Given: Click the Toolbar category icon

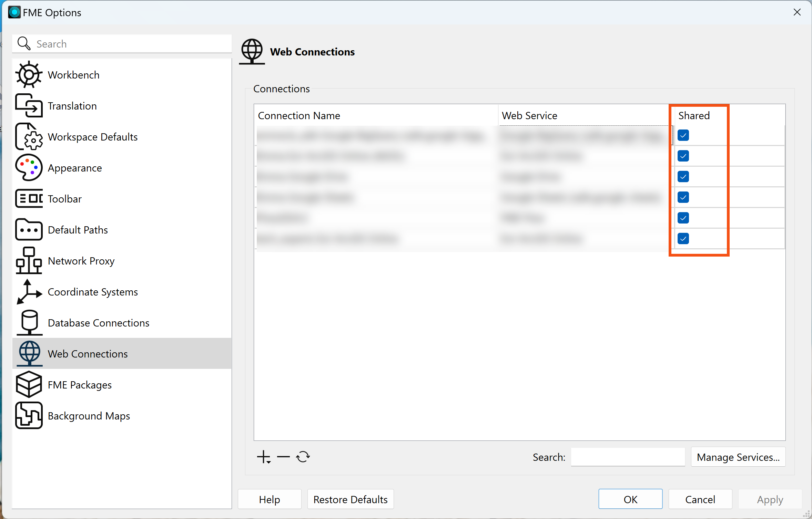Looking at the screenshot, I should coord(29,199).
